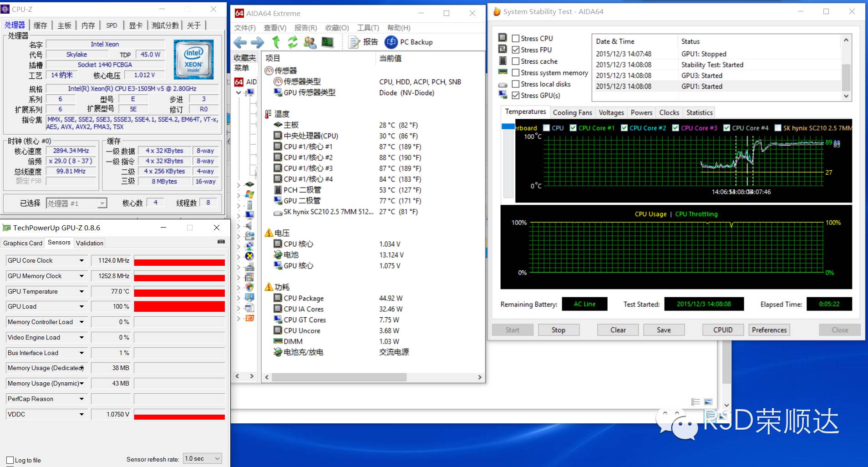The image size is (868, 467).
Task: Enable the Stress CPU checkbox
Action: 516,39
